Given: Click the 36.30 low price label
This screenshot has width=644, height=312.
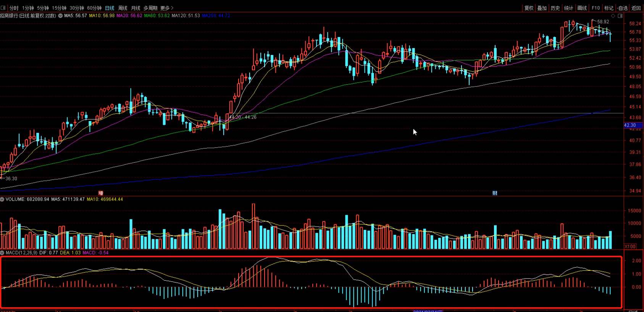Looking at the screenshot, I should click(11, 179).
